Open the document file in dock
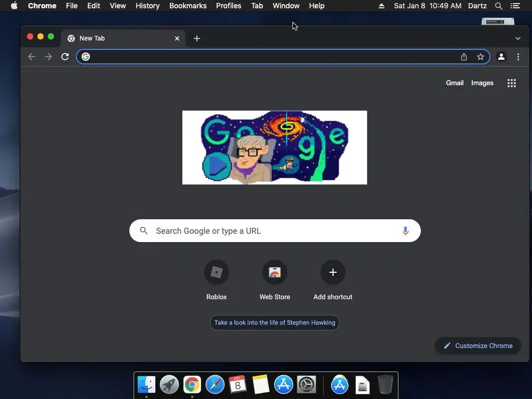The image size is (532, 399). (x=362, y=385)
